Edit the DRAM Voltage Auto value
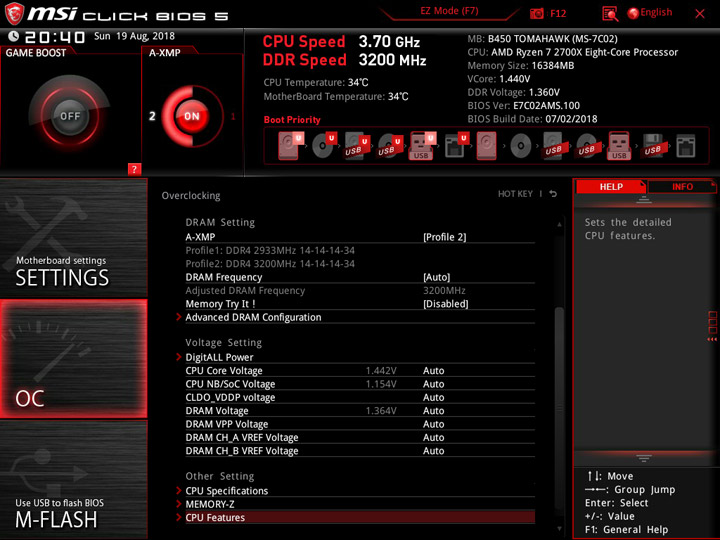 pyautogui.click(x=433, y=411)
